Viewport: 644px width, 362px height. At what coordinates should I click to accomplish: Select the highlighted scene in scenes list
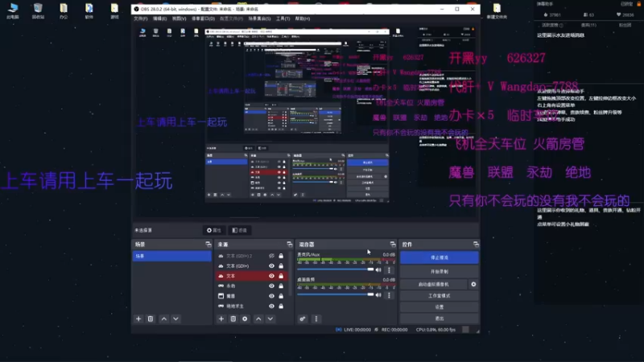click(x=171, y=256)
